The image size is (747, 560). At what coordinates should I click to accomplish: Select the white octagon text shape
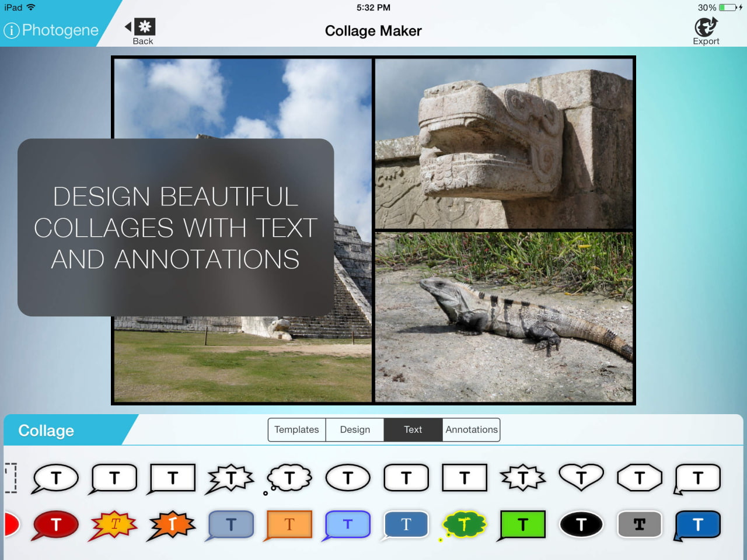639,478
